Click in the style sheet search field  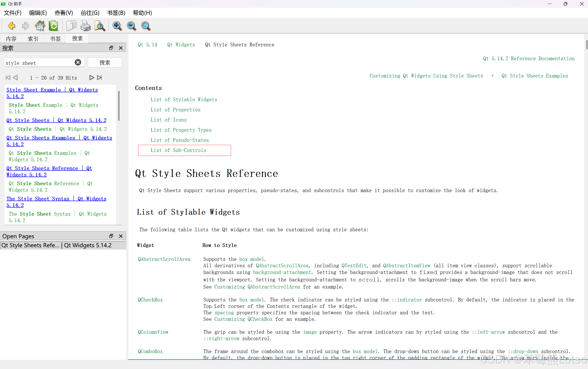click(39, 63)
